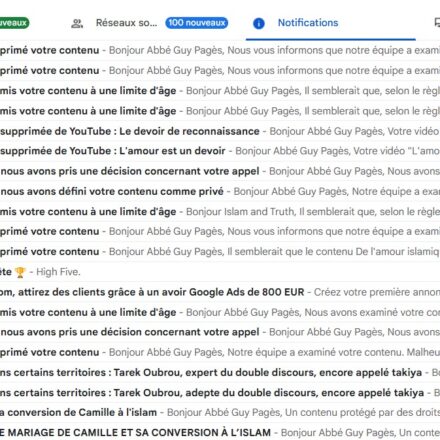
Task: Open email nous avons défini votre contenu comme privé
Action: [220, 191]
